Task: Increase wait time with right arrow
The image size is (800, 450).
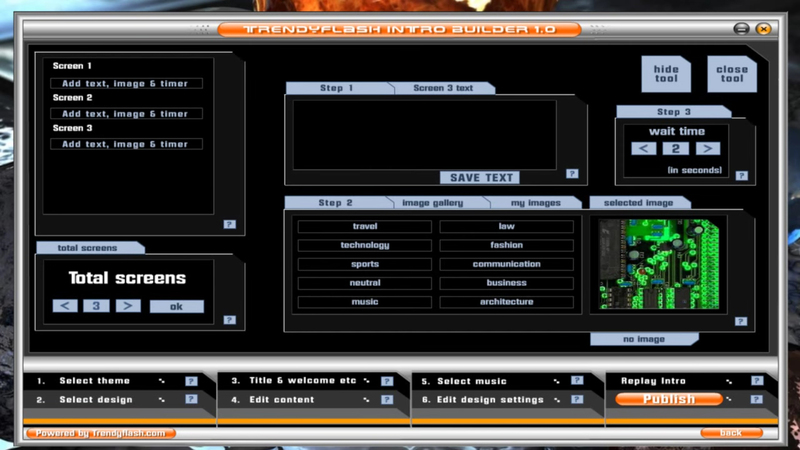Action: click(708, 148)
